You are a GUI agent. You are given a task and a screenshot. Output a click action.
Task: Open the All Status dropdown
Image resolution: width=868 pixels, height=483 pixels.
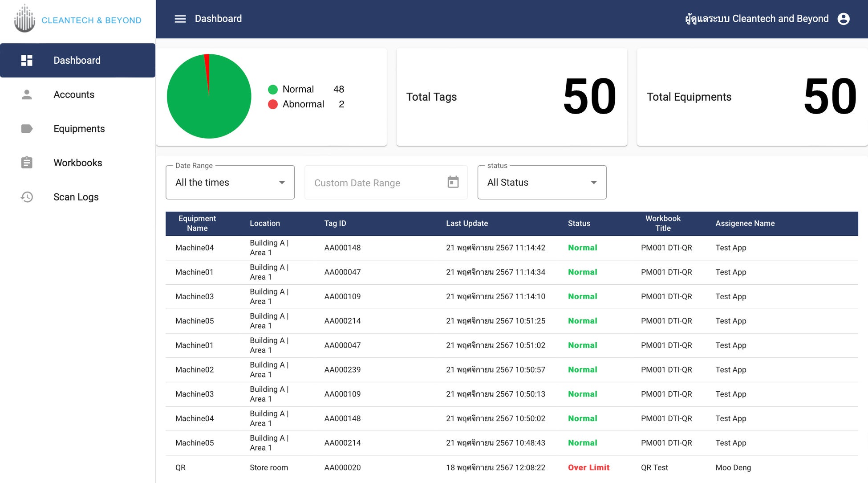coord(541,182)
